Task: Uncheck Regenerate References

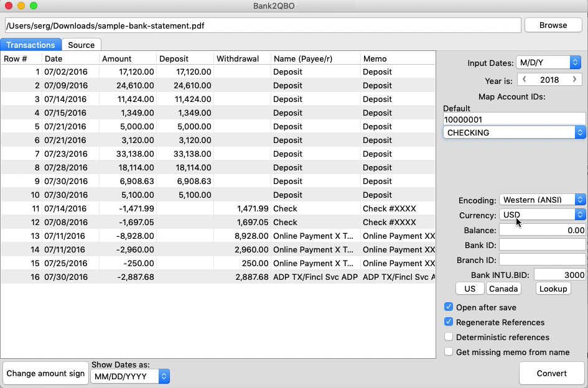Action: 449,322
